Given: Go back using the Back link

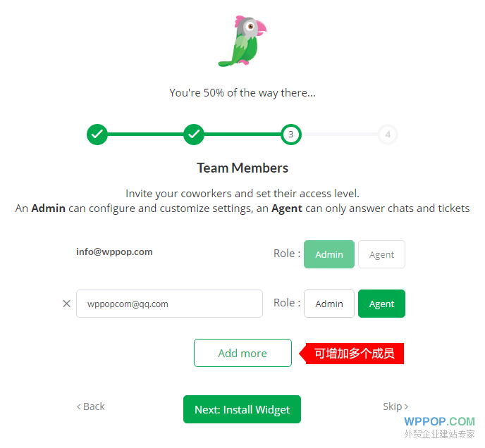Looking at the screenshot, I should (91, 406).
